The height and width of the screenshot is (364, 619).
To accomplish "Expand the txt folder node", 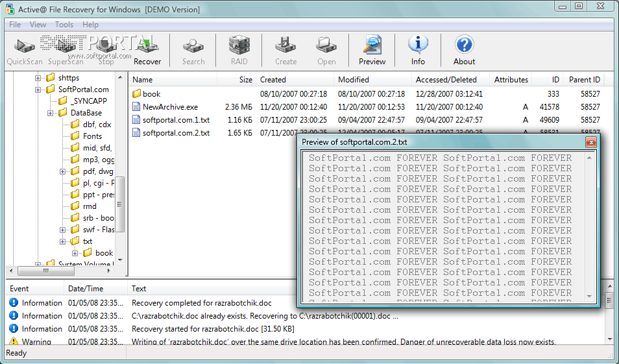I will [x=62, y=241].
